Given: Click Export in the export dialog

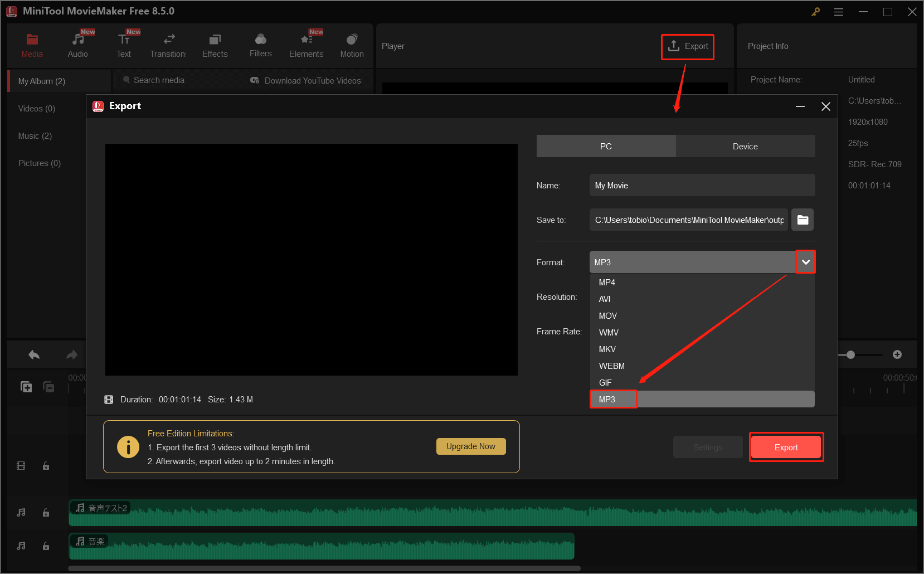Looking at the screenshot, I should click(x=786, y=447).
